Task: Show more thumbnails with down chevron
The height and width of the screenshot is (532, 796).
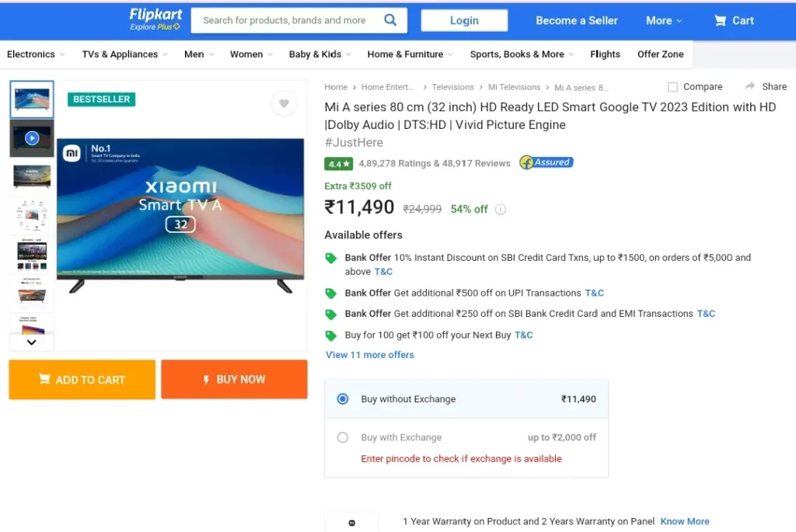Action: (31, 342)
